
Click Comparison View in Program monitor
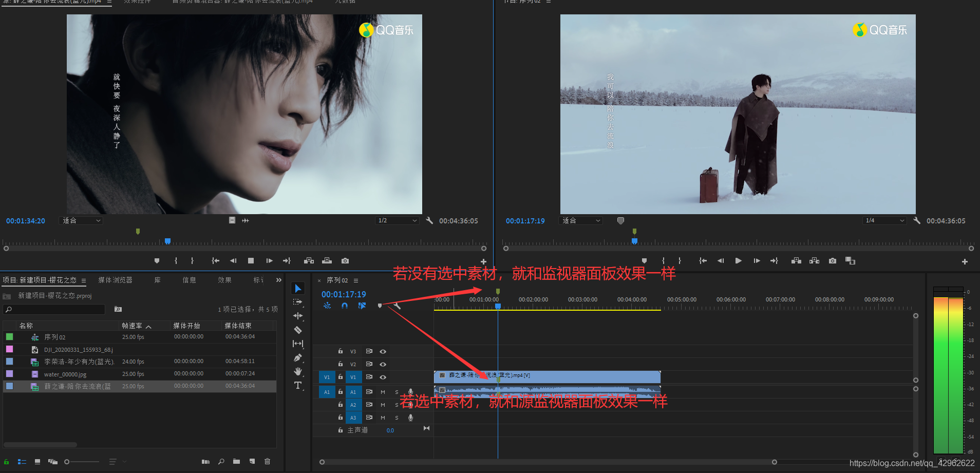tap(851, 261)
